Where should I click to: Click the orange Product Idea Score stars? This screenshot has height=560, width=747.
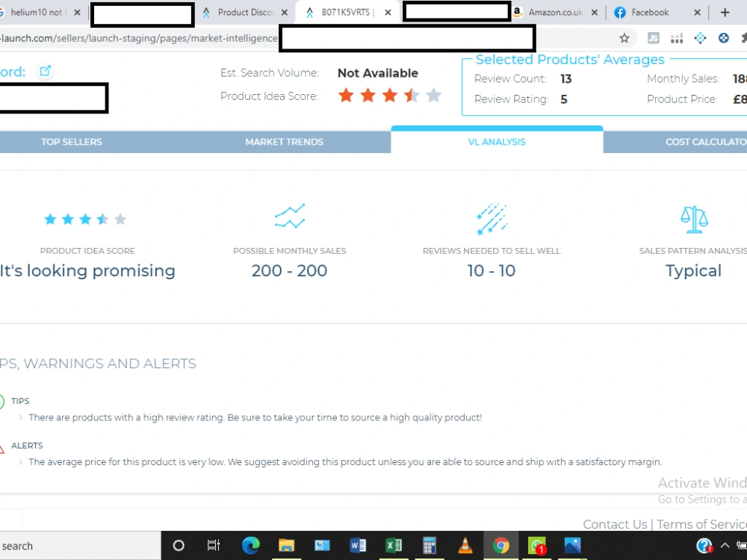pyautogui.click(x=390, y=96)
